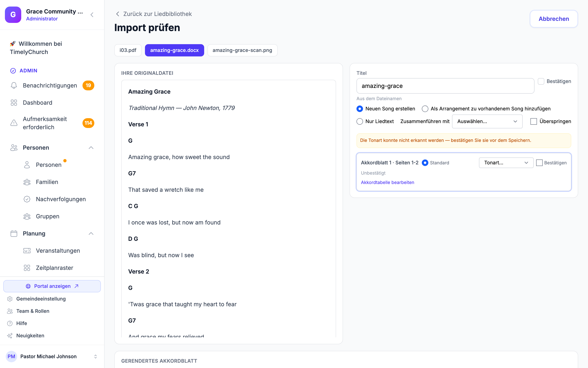
Task: Select Neuen Song erstellen radio button
Action: (360, 109)
